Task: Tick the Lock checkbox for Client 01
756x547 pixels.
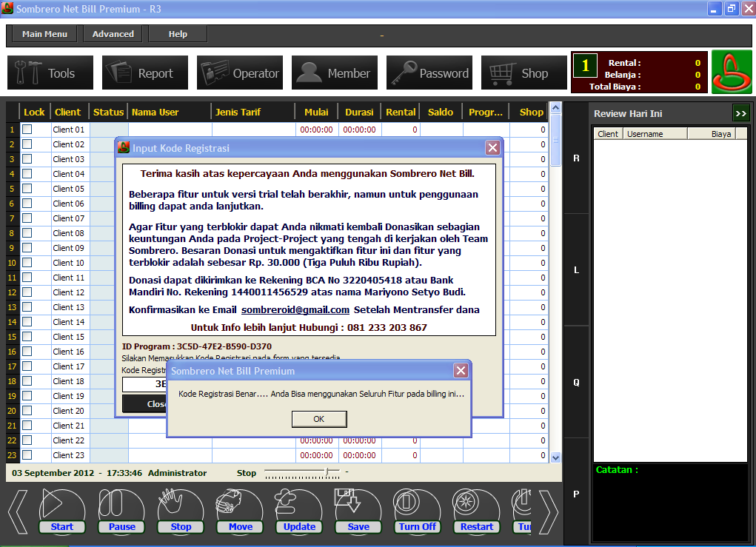Action: click(27, 129)
